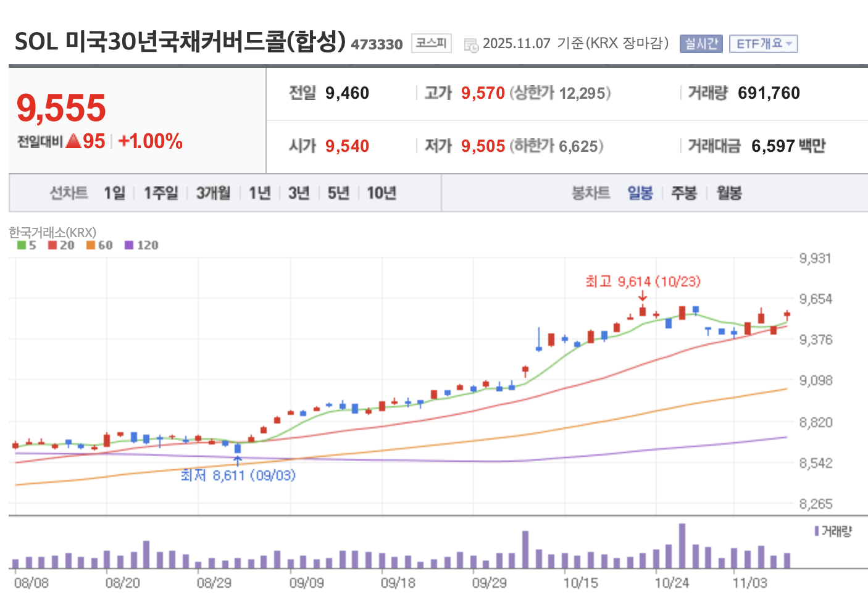Show the 월봉 monthly candle chart

(x=728, y=193)
